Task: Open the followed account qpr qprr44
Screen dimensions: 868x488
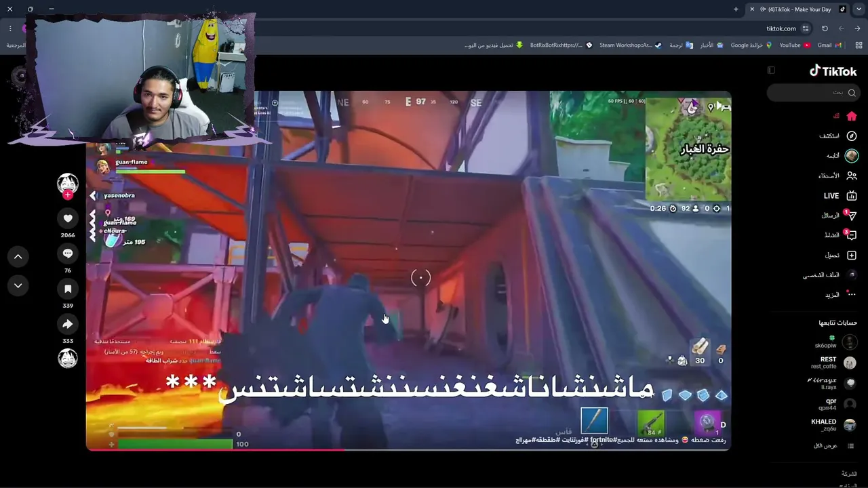Action: (837, 405)
